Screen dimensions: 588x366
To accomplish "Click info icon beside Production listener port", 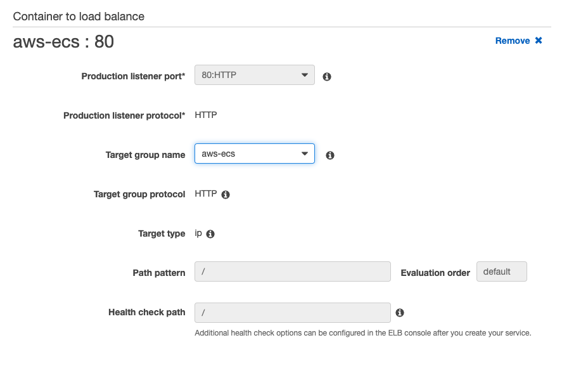I will 326,77.
